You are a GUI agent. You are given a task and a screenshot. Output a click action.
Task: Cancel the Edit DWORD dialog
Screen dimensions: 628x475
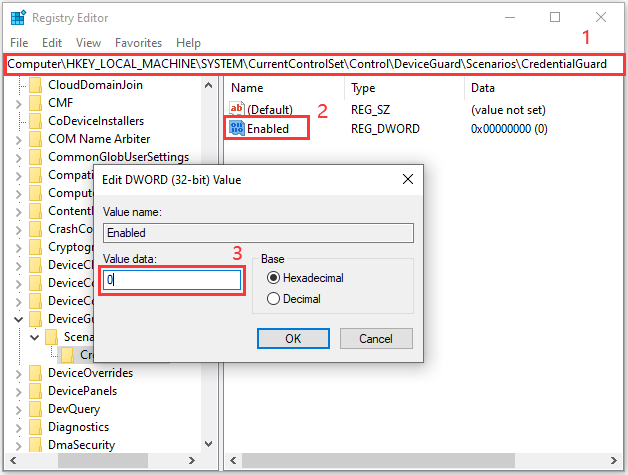click(376, 338)
